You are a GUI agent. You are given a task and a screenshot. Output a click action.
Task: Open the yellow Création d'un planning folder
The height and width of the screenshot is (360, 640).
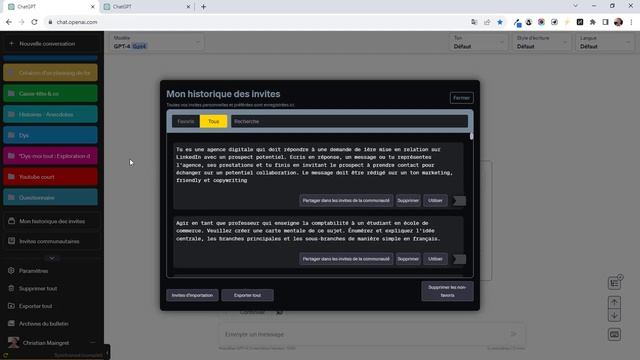pos(50,73)
